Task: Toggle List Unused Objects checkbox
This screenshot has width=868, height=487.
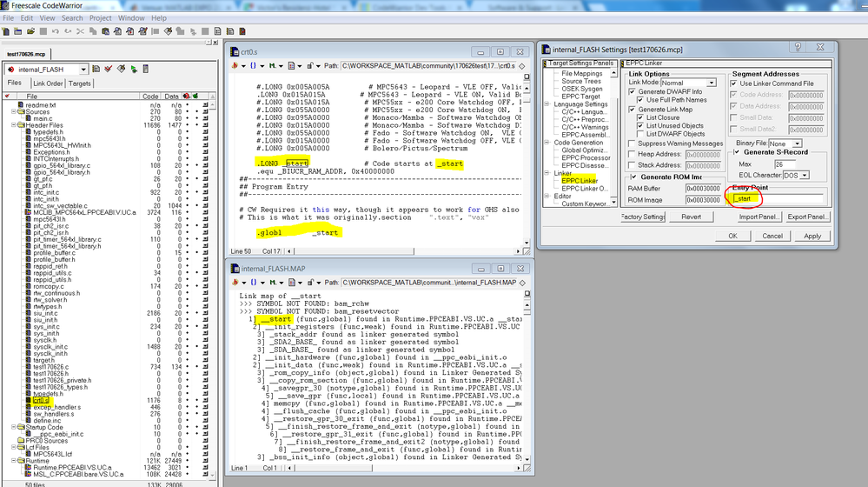Action: pyautogui.click(x=640, y=126)
